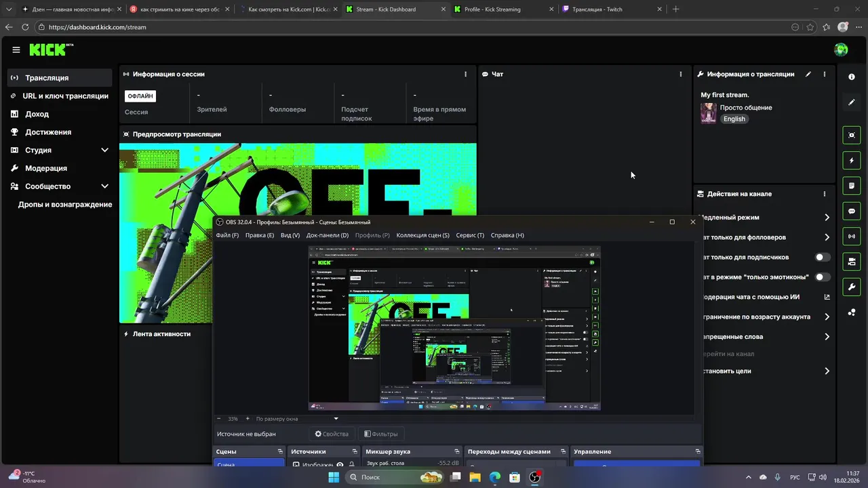Open Модерация sidebar page
Viewport: 868px width, 488px height.
[x=60, y=168]
